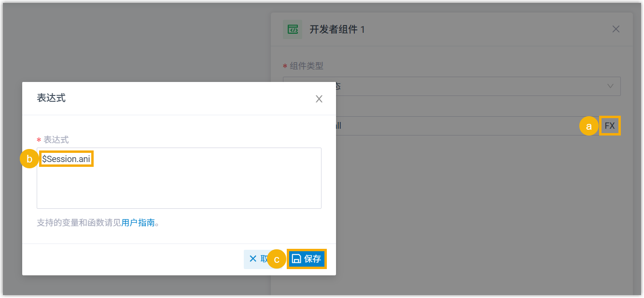Click the input field beside FX
The image size is (644, 298).
pos(459,126)
